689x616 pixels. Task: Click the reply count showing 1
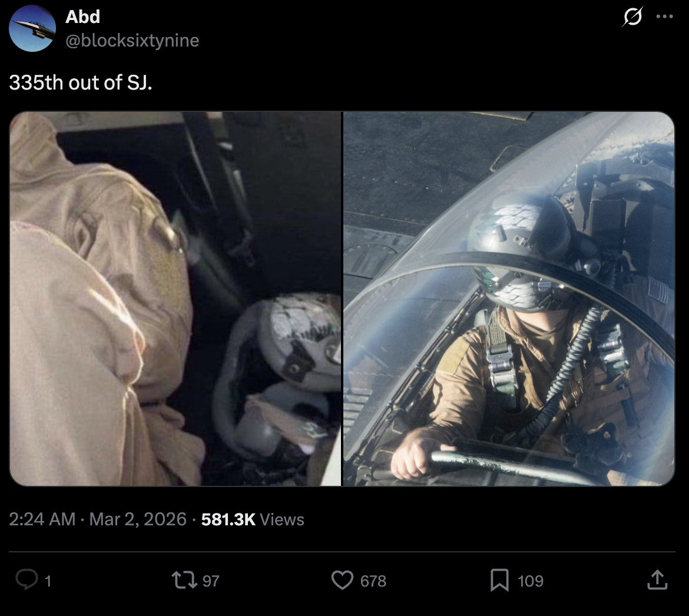(48, 581)
